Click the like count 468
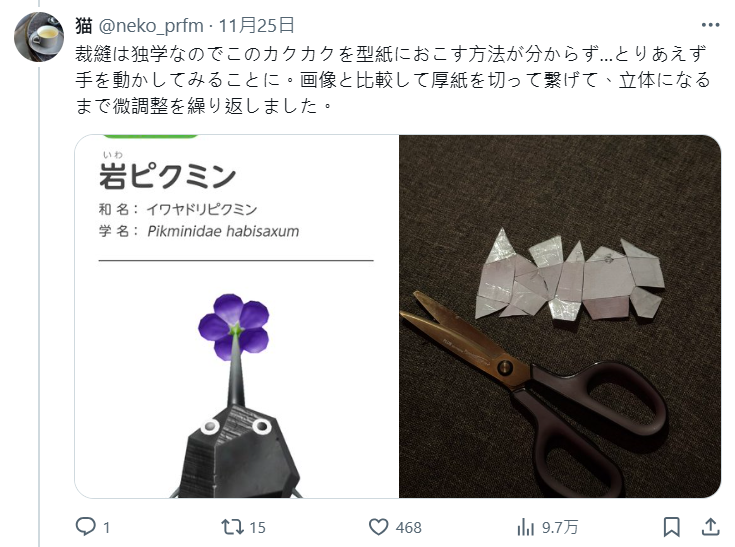Image resolution: width=735 pixels, height=547 pixels. [408, 528]
